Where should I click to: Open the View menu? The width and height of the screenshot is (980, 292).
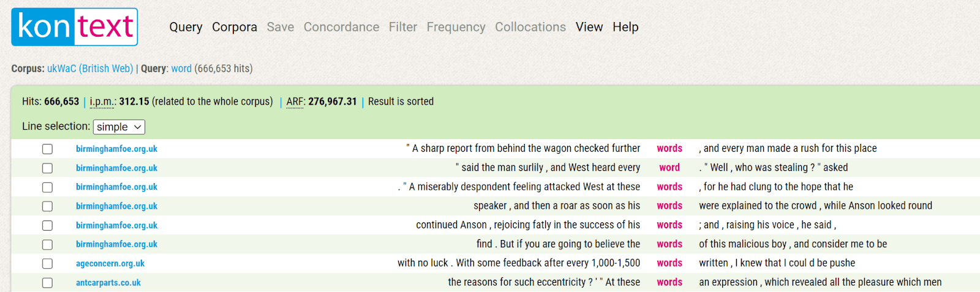(589, 27)
